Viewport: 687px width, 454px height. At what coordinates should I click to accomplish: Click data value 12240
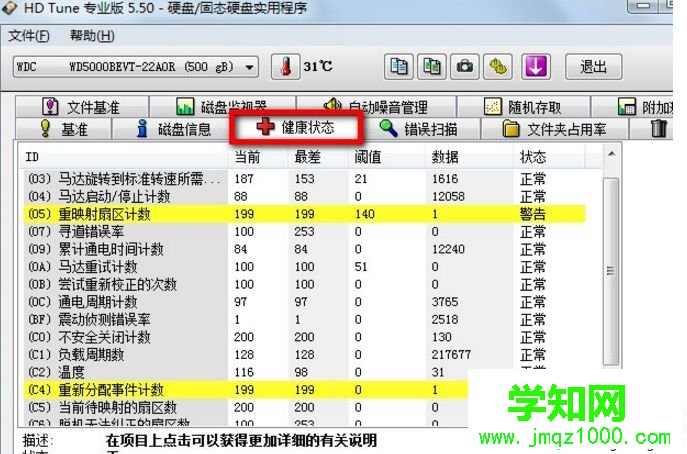point(448,249)
